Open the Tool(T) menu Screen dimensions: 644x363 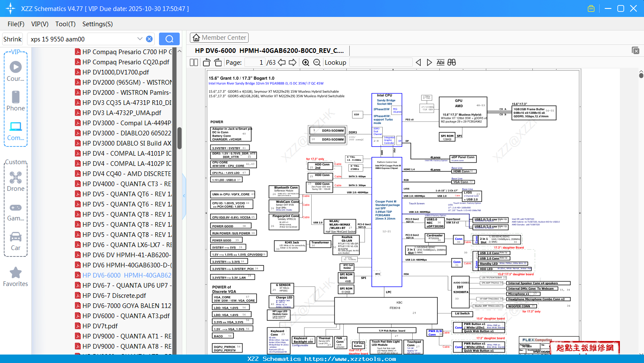[66, 24]
